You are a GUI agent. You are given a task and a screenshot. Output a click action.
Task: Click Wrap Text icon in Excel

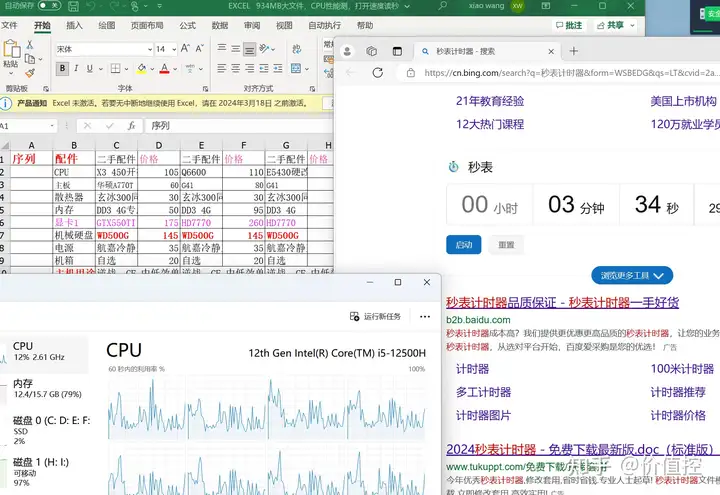point(297,49)
